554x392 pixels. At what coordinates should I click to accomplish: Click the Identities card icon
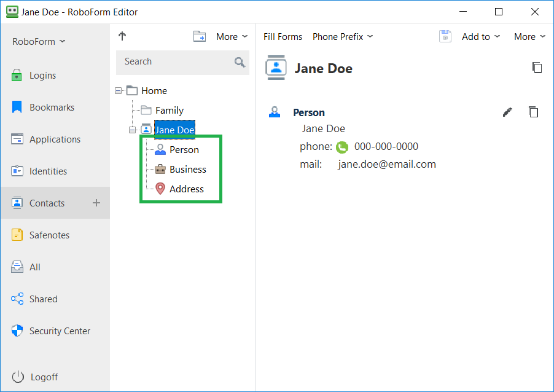(x=17, y=171)
